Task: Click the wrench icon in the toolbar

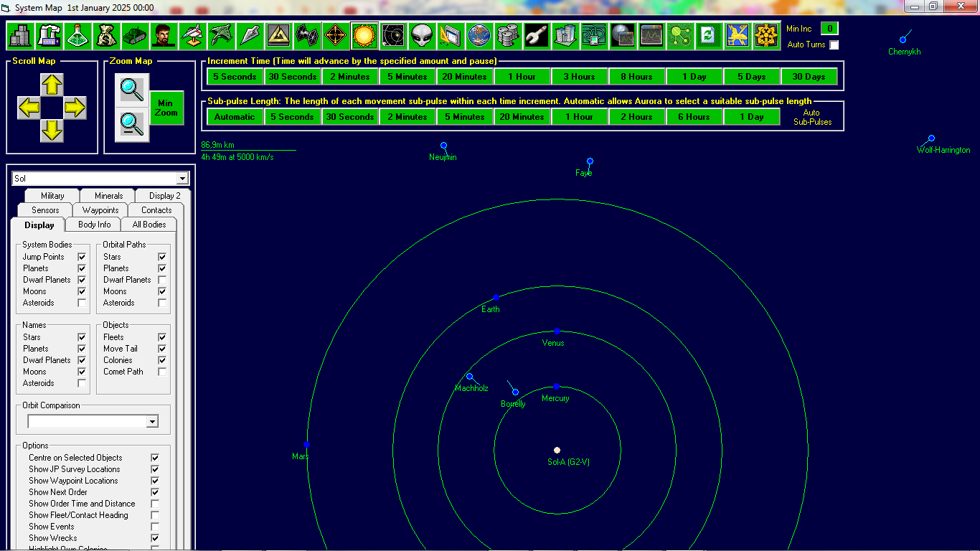Action: [x=537, y=34]
